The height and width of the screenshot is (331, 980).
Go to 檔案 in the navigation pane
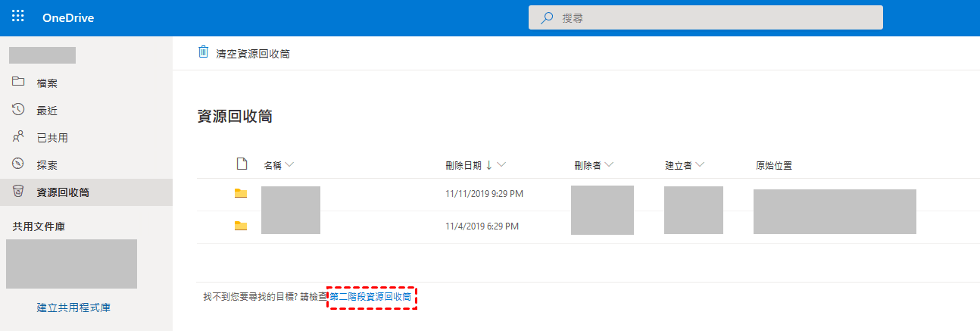click(47, 83)
